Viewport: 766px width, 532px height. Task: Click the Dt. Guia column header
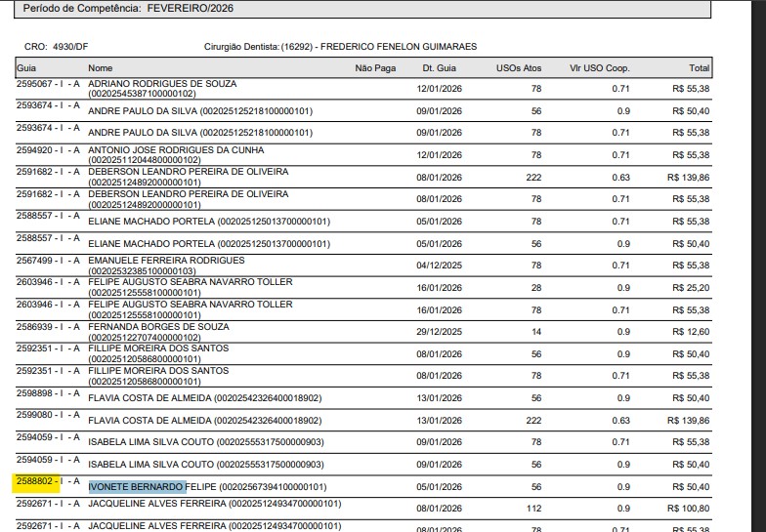click(440, 68)
